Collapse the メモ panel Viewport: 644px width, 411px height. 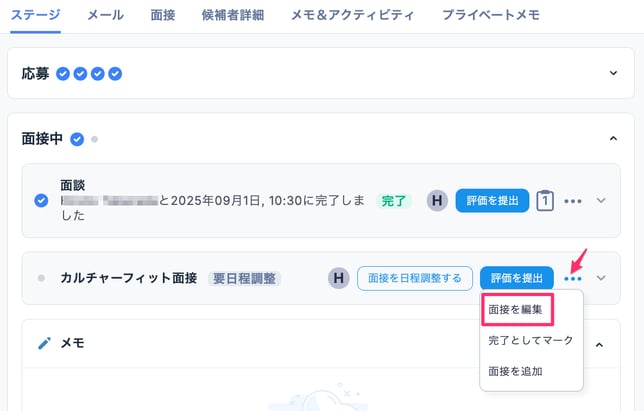tap(600, 344)
